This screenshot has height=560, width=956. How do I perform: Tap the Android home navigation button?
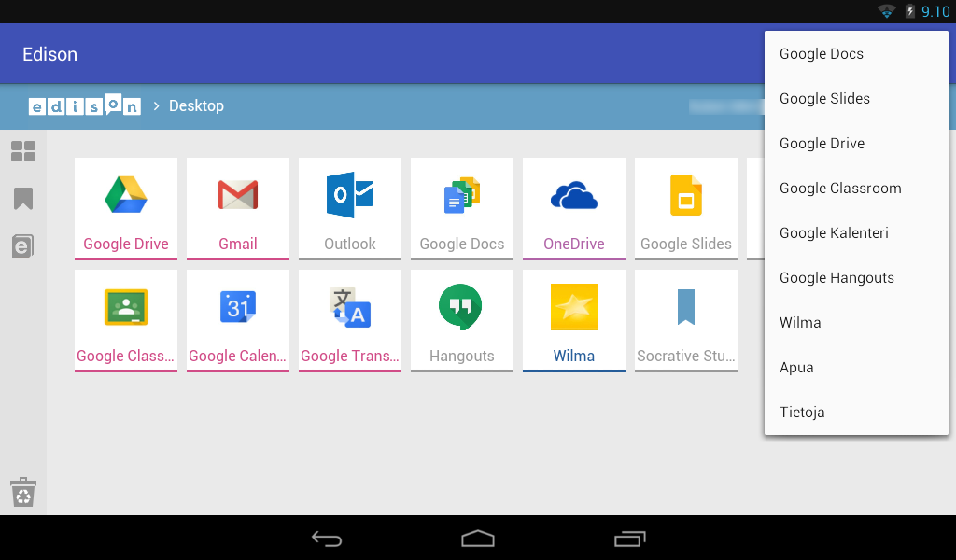tap(478, 539)
